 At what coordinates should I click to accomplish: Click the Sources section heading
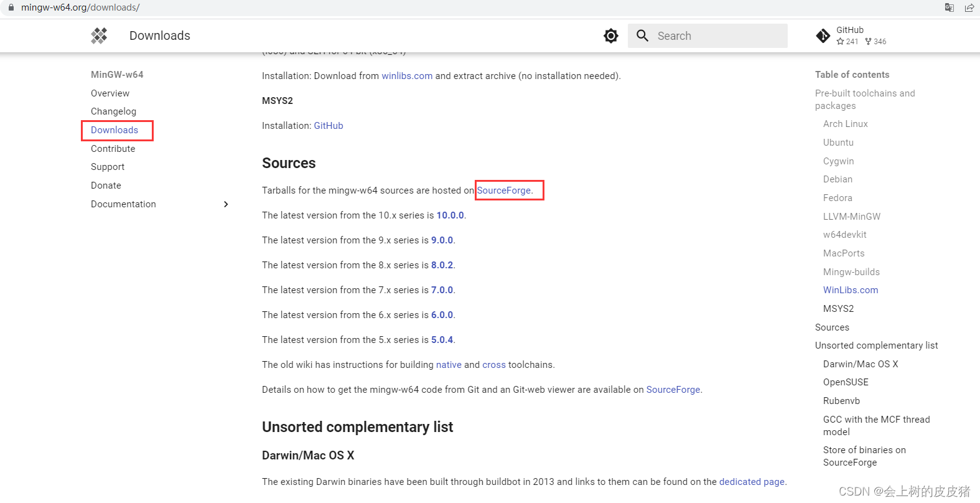tap(289, 163)
